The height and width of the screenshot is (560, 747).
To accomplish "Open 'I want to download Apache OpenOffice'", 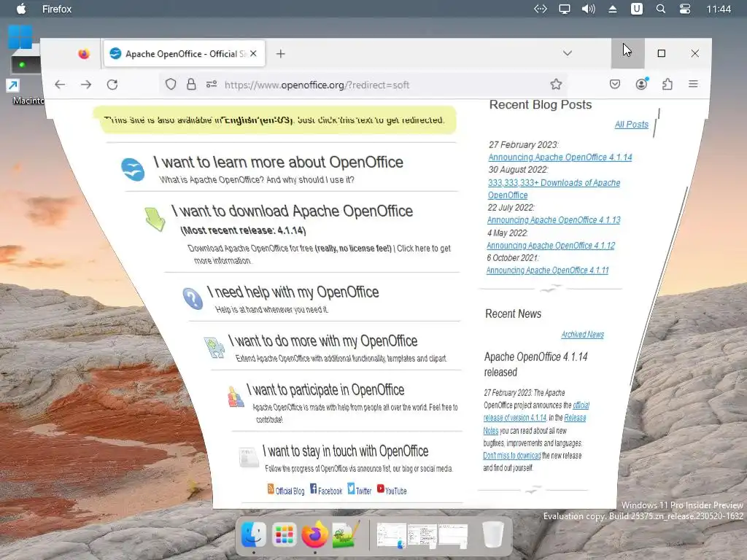I will coord(292,211).
